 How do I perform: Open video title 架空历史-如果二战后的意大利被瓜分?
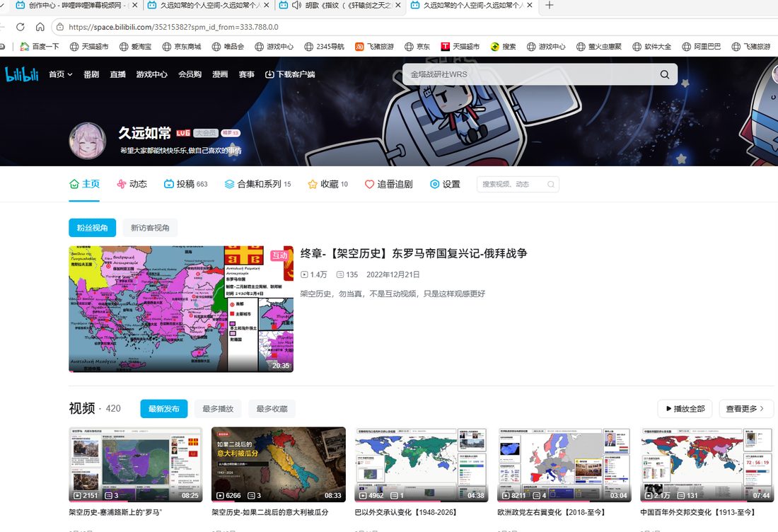(270, 512)
